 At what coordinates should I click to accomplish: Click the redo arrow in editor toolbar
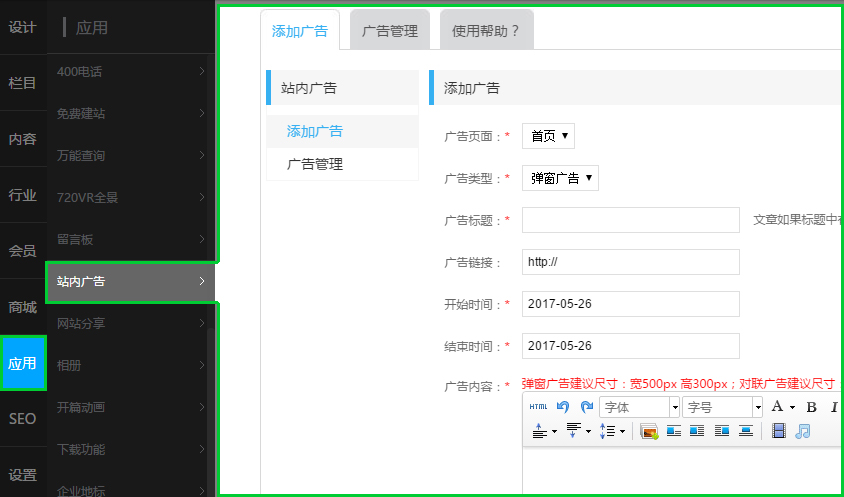(587, 407)
